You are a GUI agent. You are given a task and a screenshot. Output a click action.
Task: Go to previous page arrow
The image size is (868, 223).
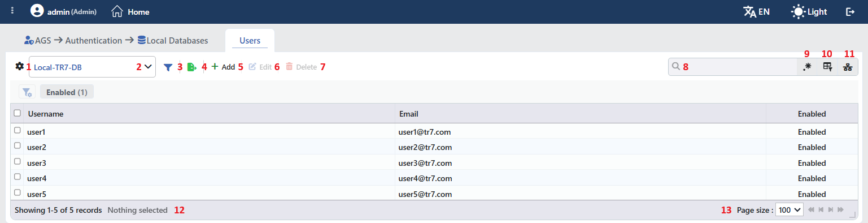point(821,210)
